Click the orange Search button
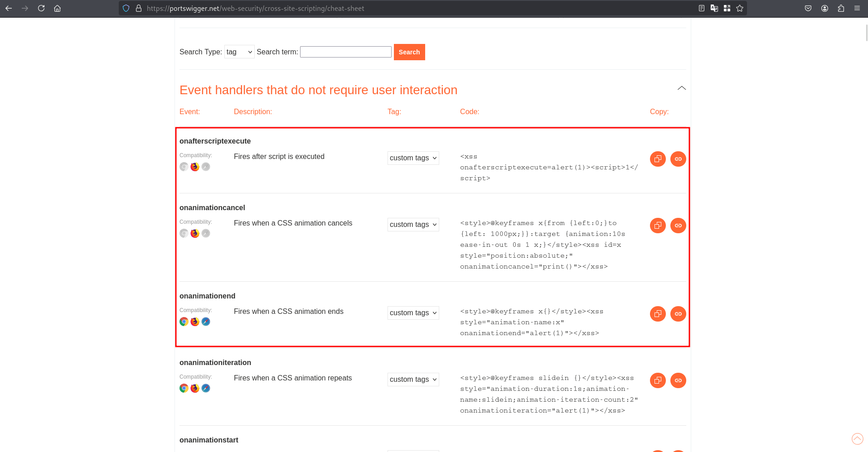This screenshot has width=868, height=452. [x=409, y=52]
